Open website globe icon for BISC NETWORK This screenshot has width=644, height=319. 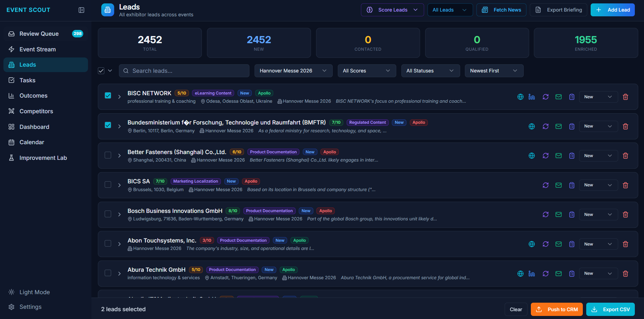520,97
